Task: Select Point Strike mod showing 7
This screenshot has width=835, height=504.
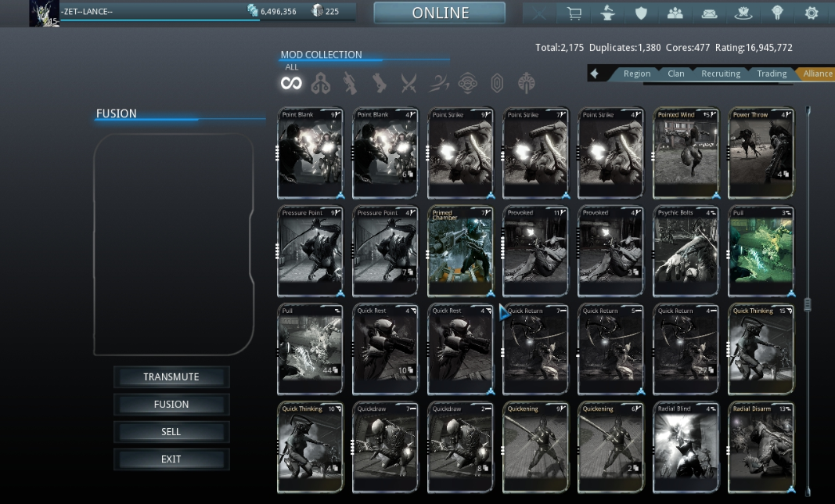Action: point(536,153)
